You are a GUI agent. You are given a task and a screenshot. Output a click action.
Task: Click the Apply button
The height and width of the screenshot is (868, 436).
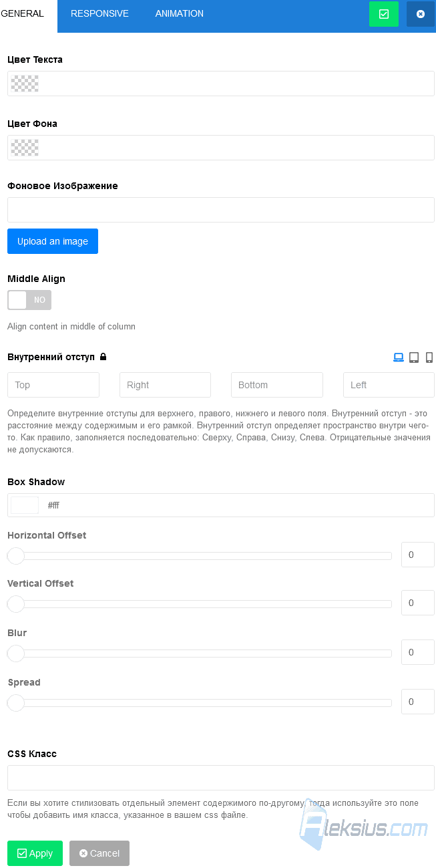(x=35, y=853)
